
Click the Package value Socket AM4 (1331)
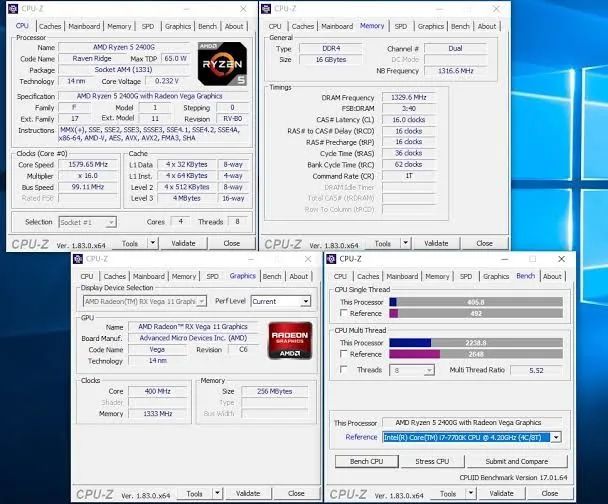coord(123,70)
